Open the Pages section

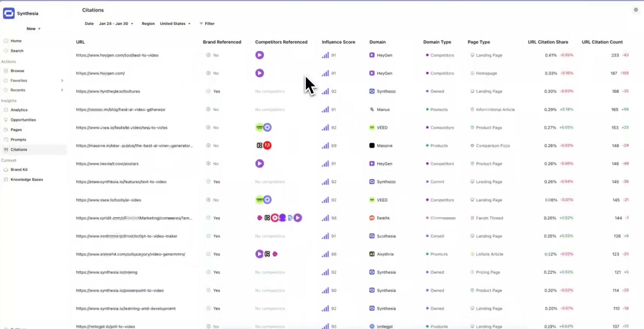point(16,130)
